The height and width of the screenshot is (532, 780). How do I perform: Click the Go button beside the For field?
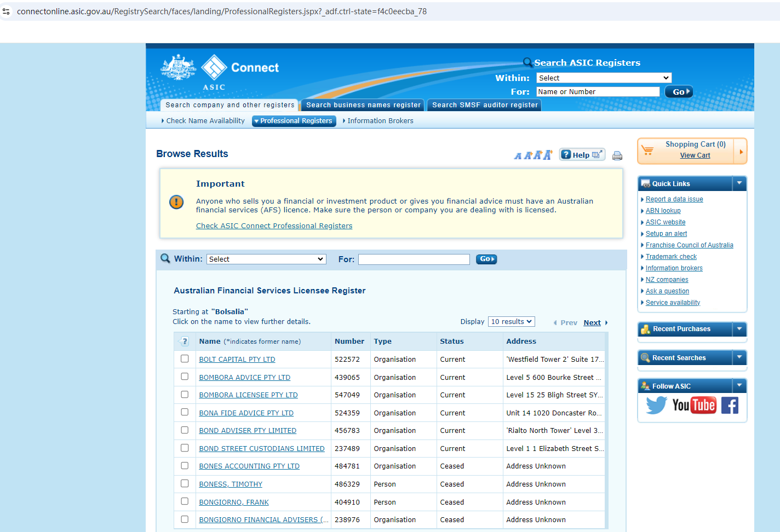tap(486, 259)
